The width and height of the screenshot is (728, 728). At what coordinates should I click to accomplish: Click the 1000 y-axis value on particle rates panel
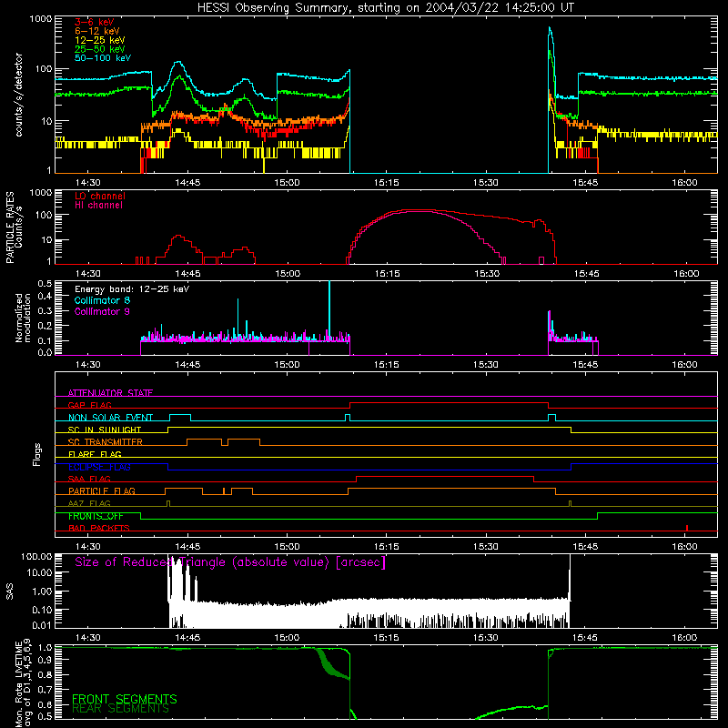(x=41, y=193)
